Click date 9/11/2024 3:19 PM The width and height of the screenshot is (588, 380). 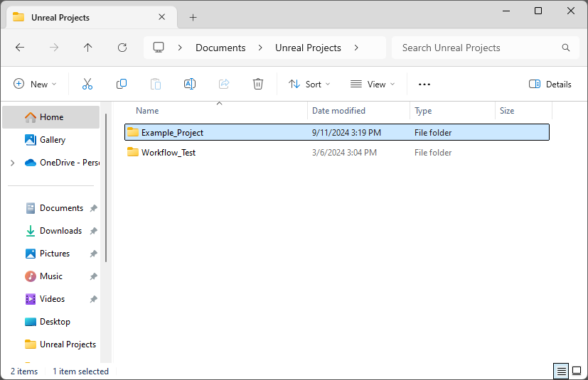click(346, 133)
